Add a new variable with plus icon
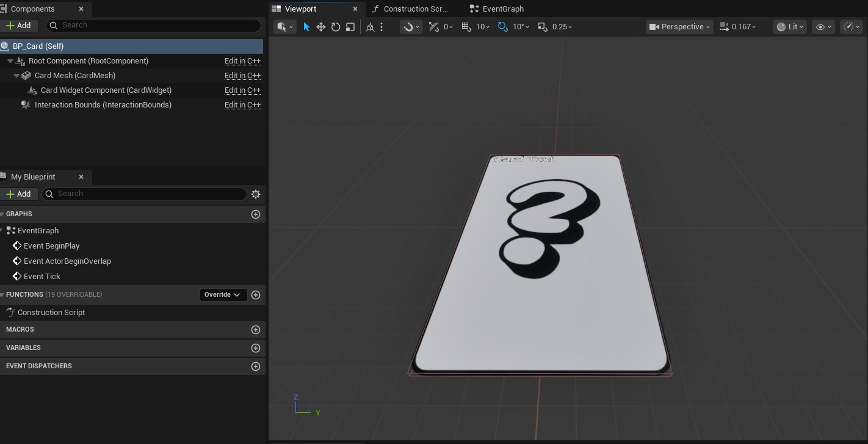This screenshot has width=868, height=444. pyautogui.click(x=256, y=348)
